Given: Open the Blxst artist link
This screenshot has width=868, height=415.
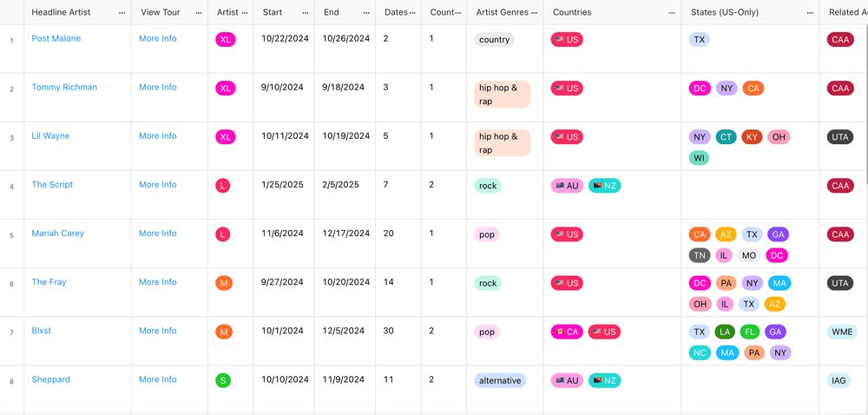Looking at the screenshot, I should pos(42,331).
